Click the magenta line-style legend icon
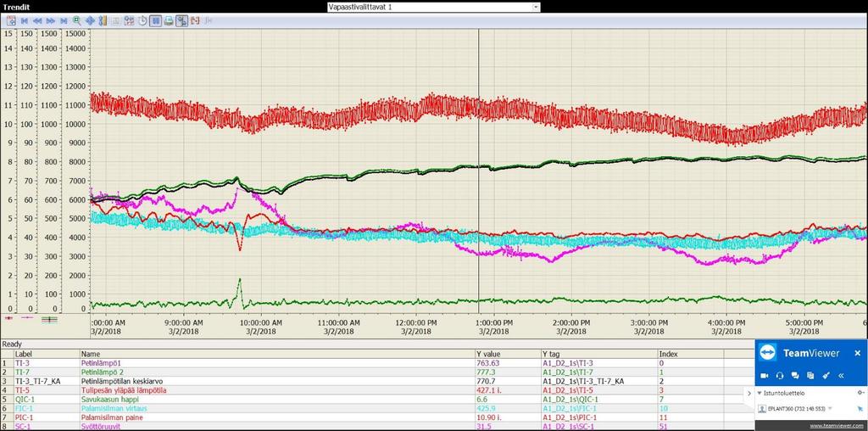The width and height of the screenshot is (868, 431). point(27,318)
